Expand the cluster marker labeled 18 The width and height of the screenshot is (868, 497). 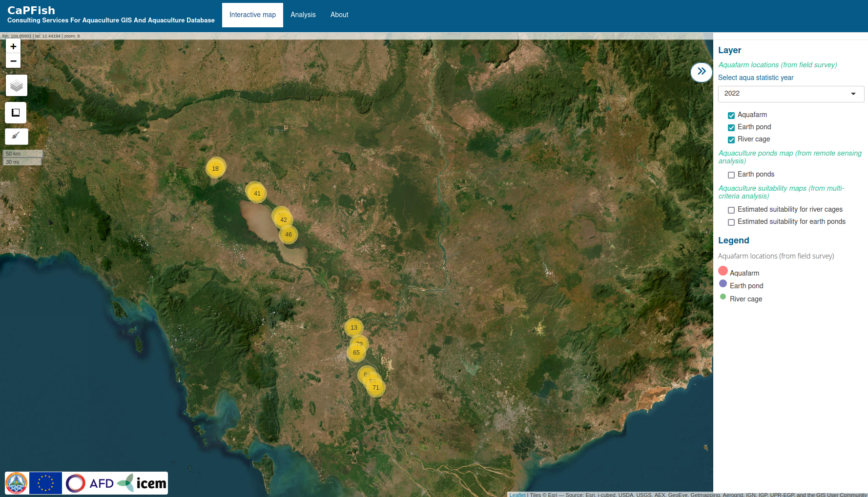coord(215,168)
